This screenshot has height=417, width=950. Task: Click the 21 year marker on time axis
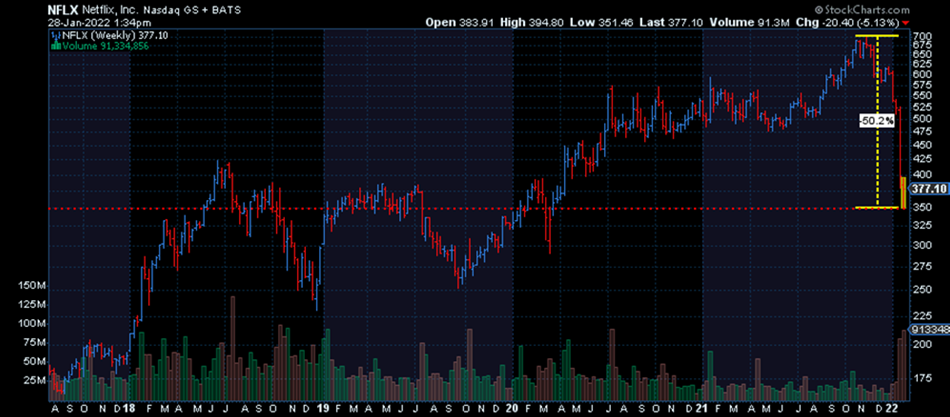pyautogui.click(x=703, y=408)
